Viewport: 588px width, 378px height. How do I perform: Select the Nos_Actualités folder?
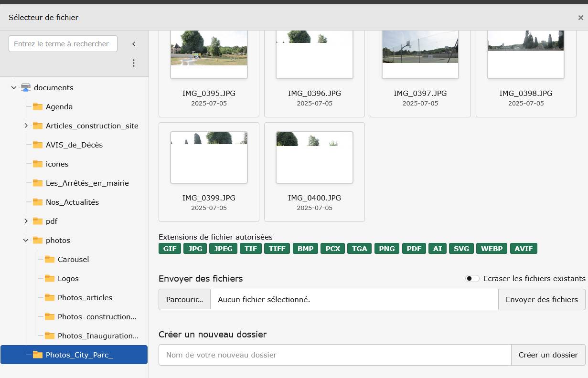[72, 202]
